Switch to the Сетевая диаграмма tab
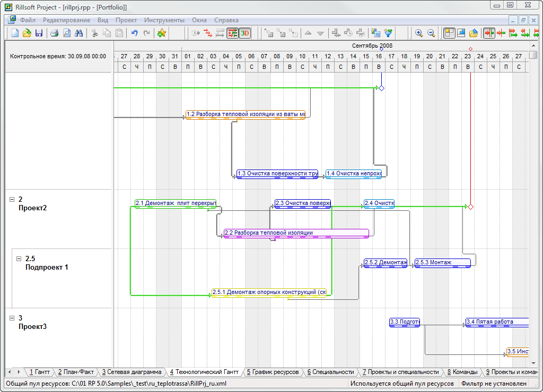The image size is (543, 392). tap(132, 372)
